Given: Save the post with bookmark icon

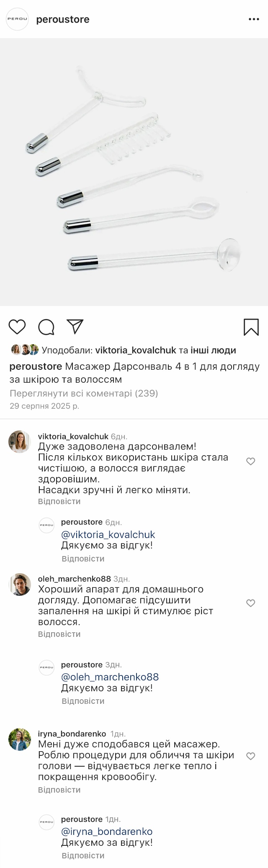Looking at the screenshot, I should 251,327.
